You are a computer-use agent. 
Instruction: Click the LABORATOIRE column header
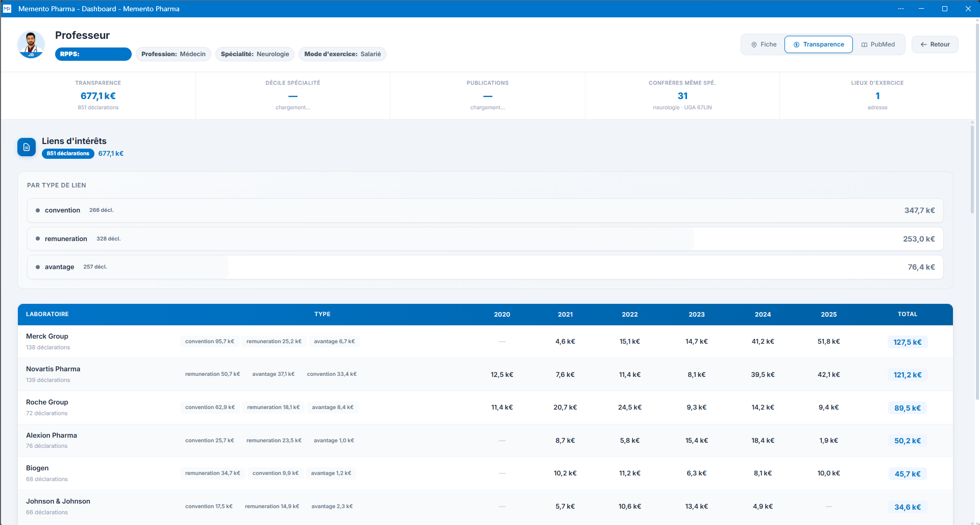click(47, 314)
